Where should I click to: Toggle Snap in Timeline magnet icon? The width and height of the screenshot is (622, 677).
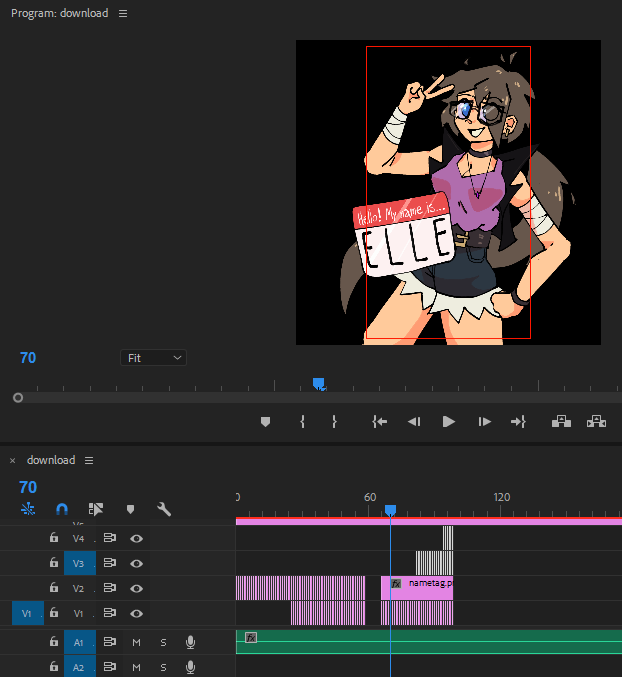pos(62,509)
